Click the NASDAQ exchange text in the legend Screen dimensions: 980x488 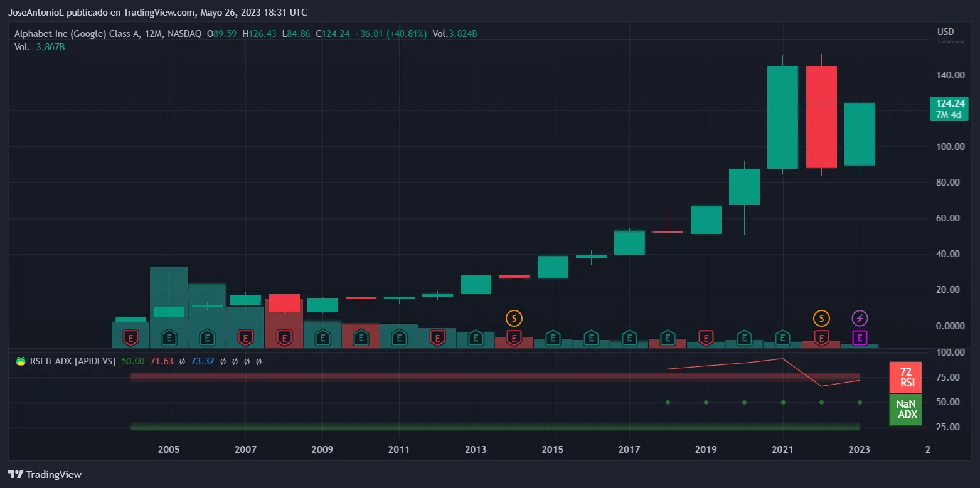pyautogui.click(x=184, y=34)
